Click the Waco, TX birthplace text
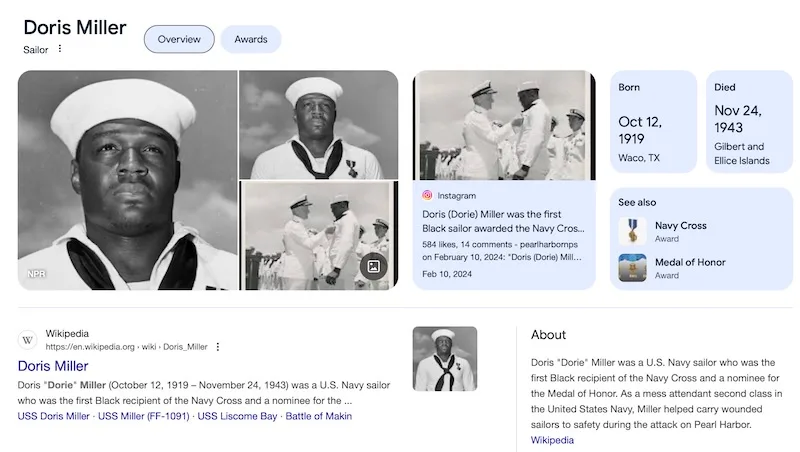This screenshot has width=800, height=452. tap(639, 158)
